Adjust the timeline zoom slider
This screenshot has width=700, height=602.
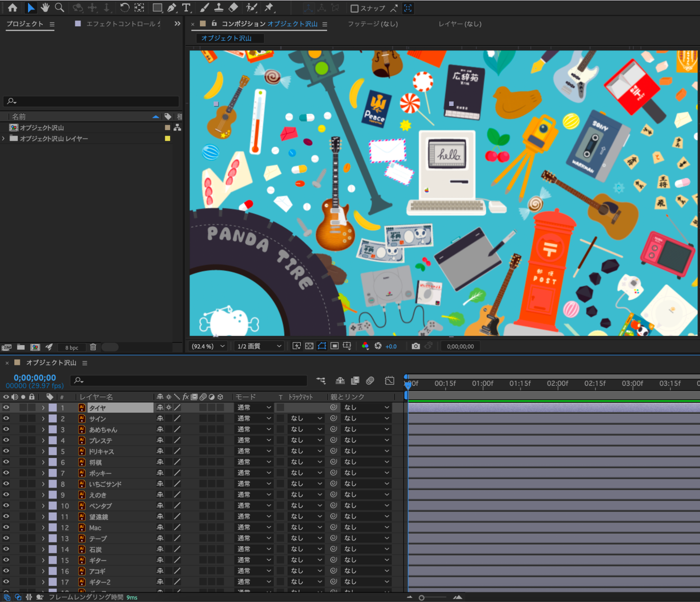coord(422,597)
